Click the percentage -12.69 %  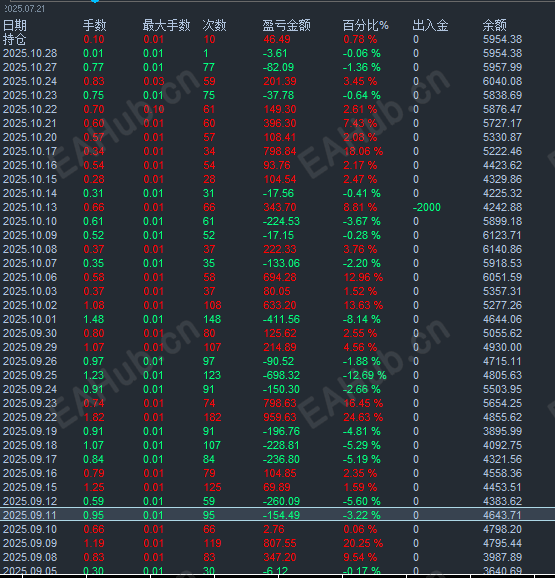pyautogui.click(x=364, y=376)
